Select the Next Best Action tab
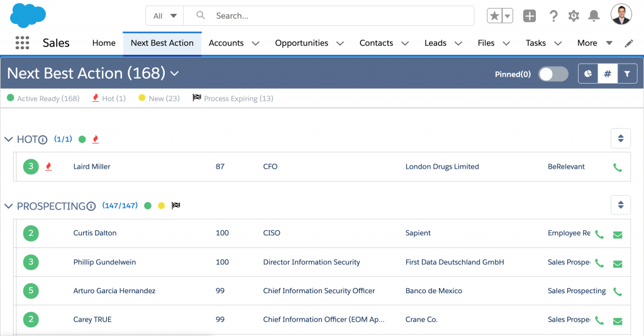This screenshot has height=336, width=644. point(162,43)
